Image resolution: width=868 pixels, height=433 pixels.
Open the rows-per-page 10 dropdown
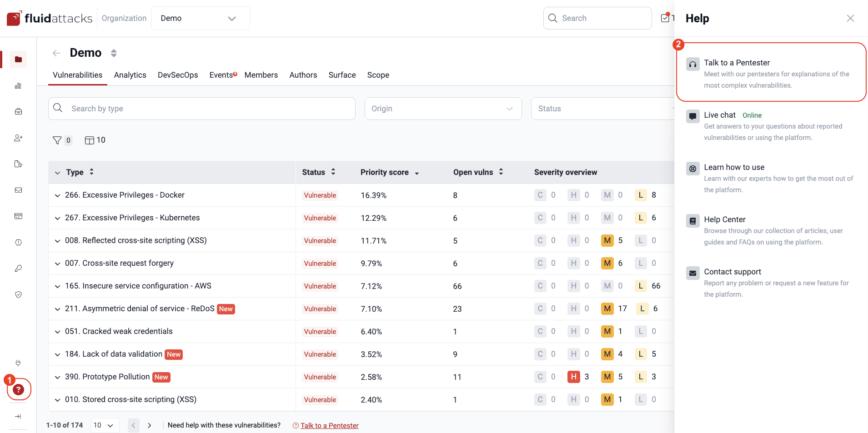coord(105,425)
